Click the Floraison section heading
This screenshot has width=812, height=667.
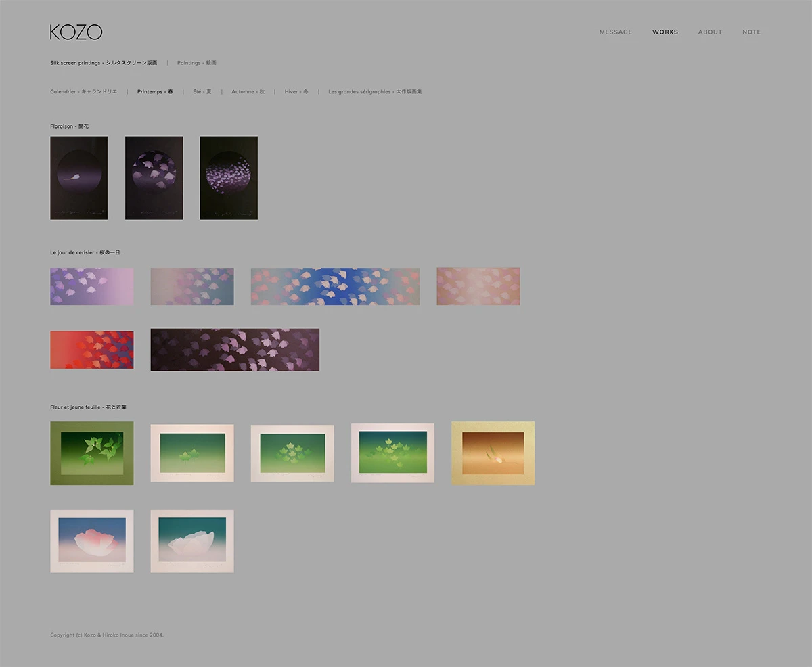(69, 127)
